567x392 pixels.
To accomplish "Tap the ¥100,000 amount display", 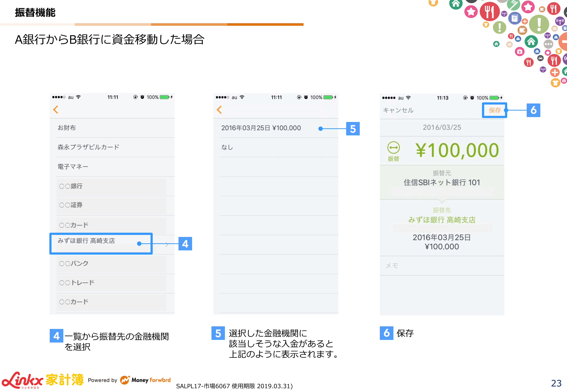I will point(457,150).
